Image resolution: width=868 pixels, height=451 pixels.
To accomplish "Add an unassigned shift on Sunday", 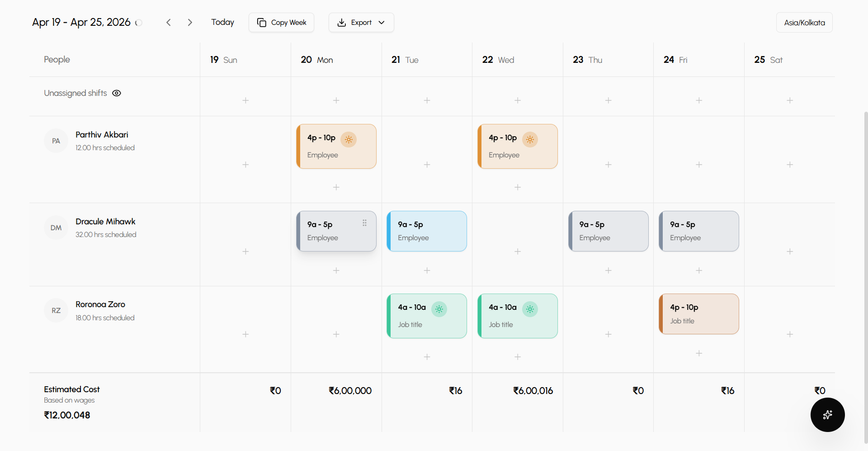I will (245, 100).
